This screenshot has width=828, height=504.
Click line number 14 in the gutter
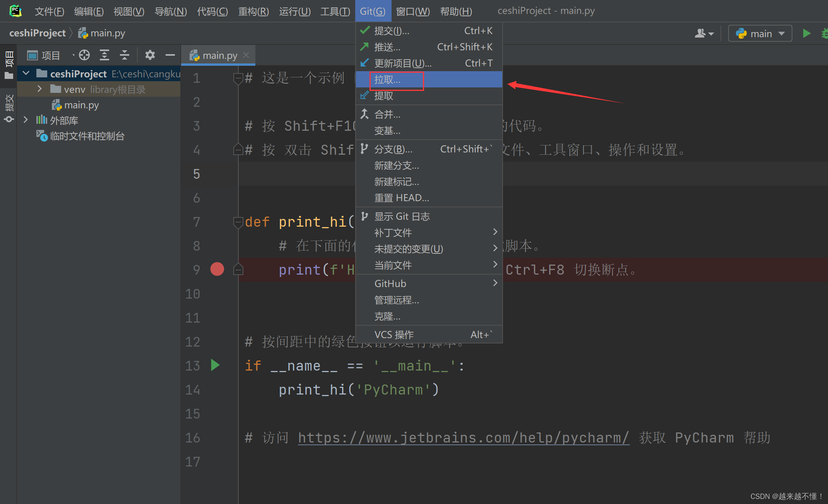[x=193, y=390]
